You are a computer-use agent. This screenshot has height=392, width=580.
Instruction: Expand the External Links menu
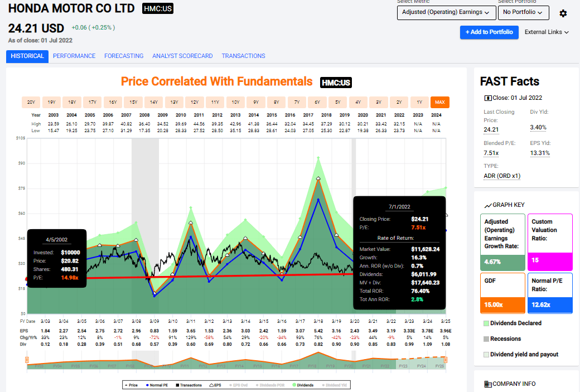pyautogui.click(x=547, y=32)
